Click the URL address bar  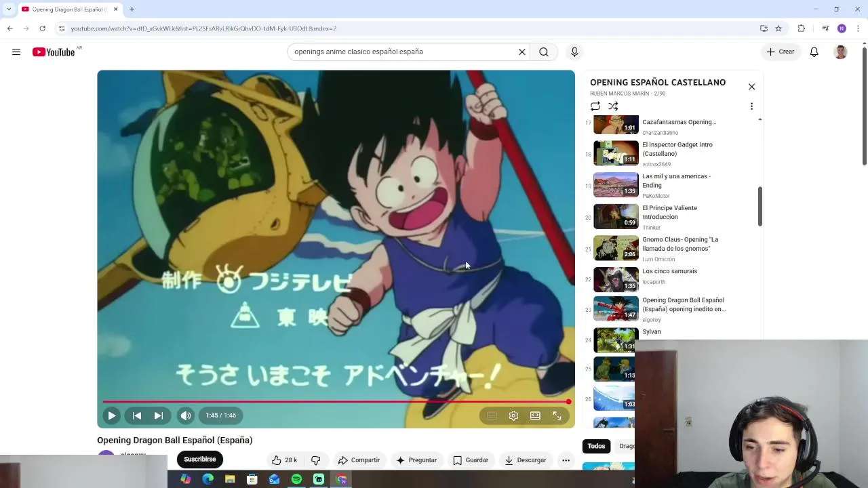(x=407, y=28)
